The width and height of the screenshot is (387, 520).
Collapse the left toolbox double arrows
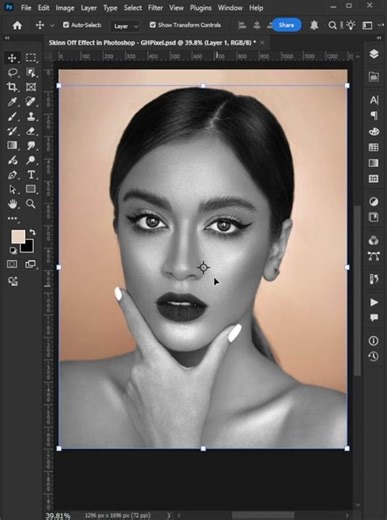point(7,38)
